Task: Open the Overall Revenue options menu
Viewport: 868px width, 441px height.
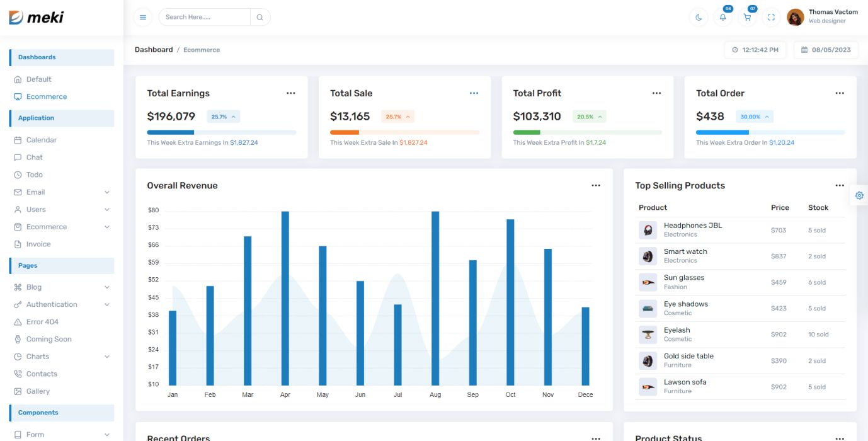Action: (x=595, y=186)
